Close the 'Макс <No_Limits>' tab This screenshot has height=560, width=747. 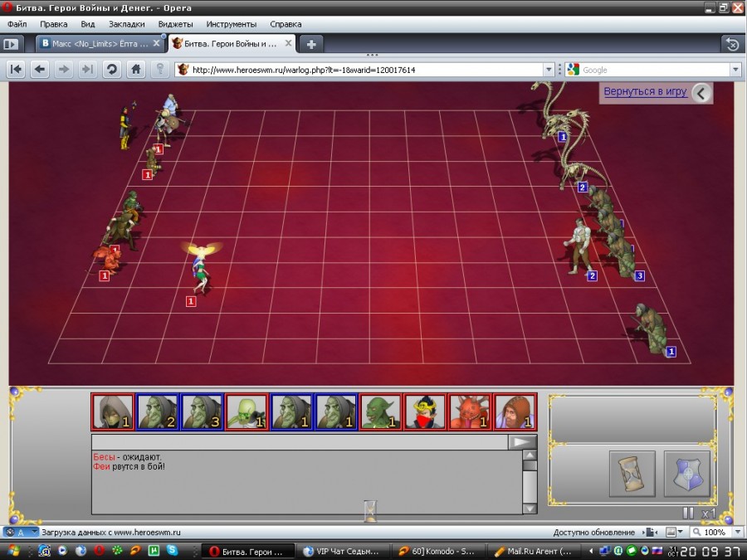click(x=156, y=43)
